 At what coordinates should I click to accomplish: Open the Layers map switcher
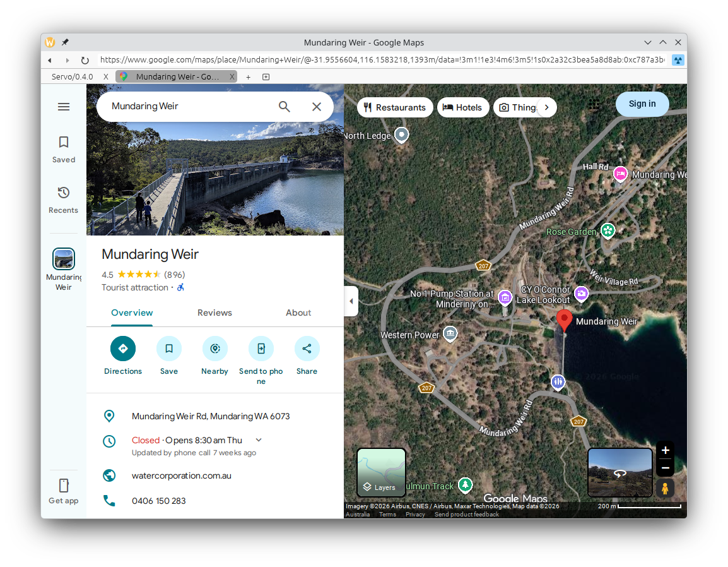click(x=381, y=473)
